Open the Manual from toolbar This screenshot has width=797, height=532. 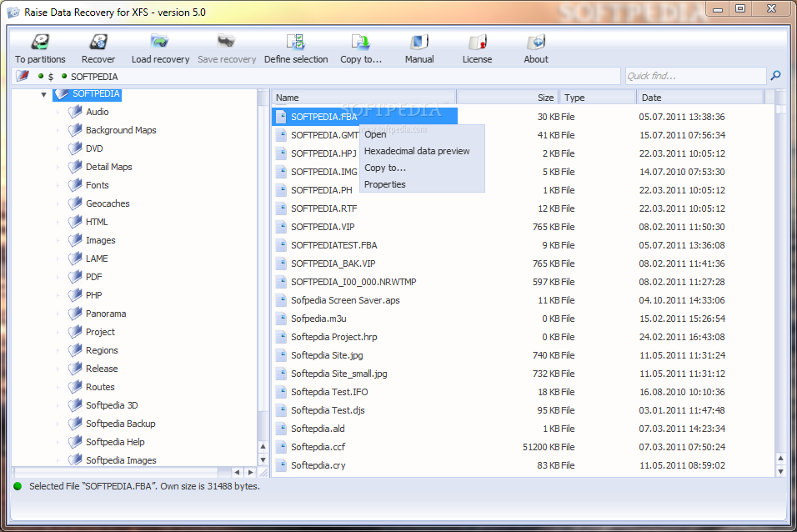[419, 42]
